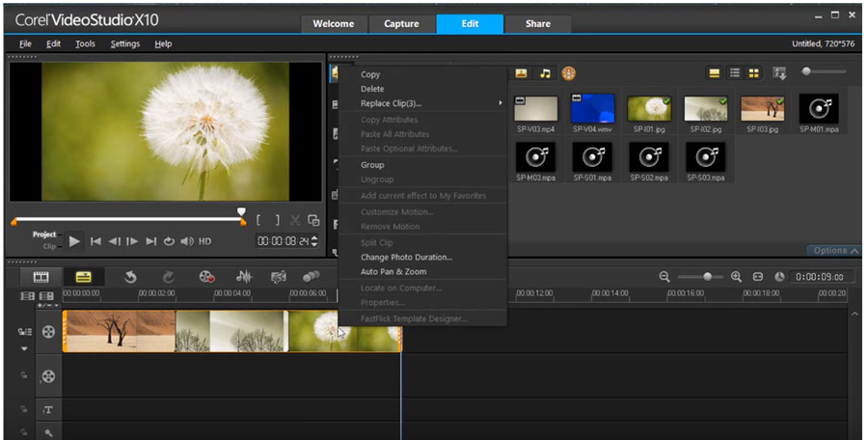Viewport: 868px width, 440px height.
Task: Adjust the timeline zoom slider handle
Action: [707, 277]
